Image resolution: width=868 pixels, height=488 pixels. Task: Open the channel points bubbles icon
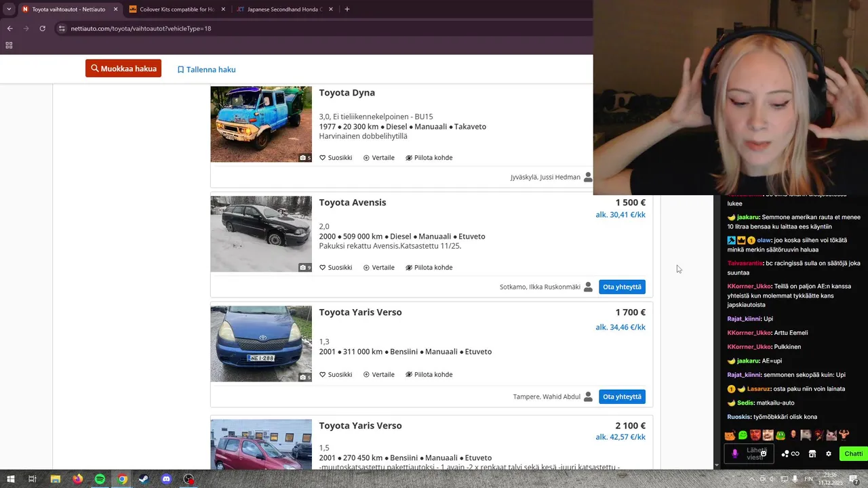pyautogui.click(x=785, y=453)
